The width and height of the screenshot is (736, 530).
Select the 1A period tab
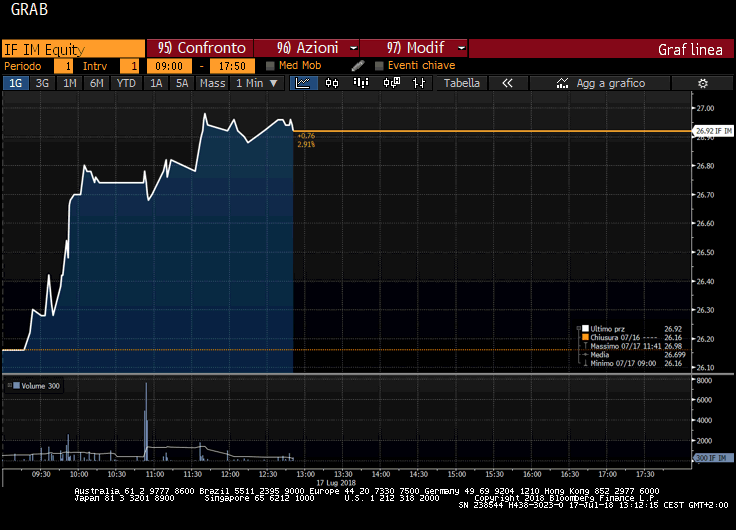click(x=156, y=83)
